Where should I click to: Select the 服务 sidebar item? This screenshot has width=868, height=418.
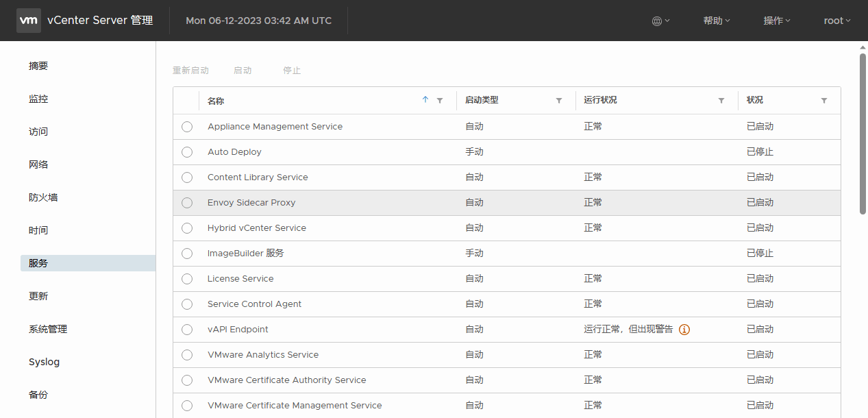tap(88, 263)
